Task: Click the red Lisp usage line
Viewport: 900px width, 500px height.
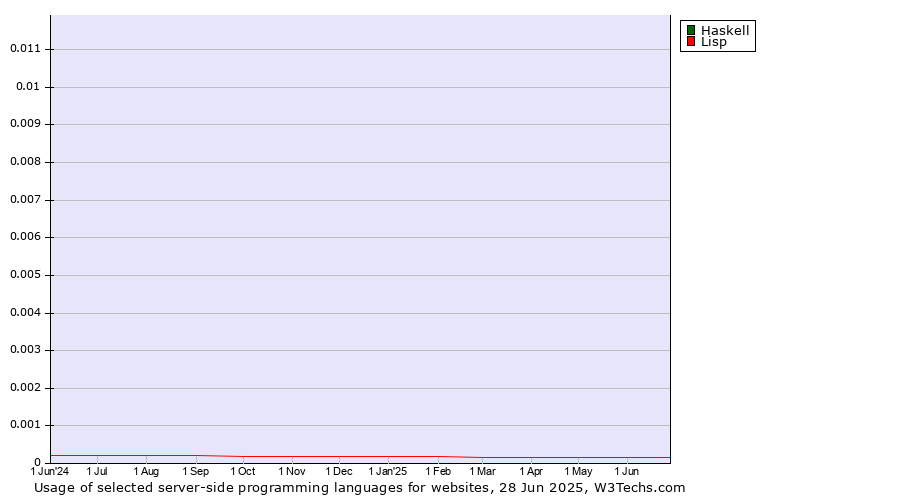Action: (x=360, y=456)
